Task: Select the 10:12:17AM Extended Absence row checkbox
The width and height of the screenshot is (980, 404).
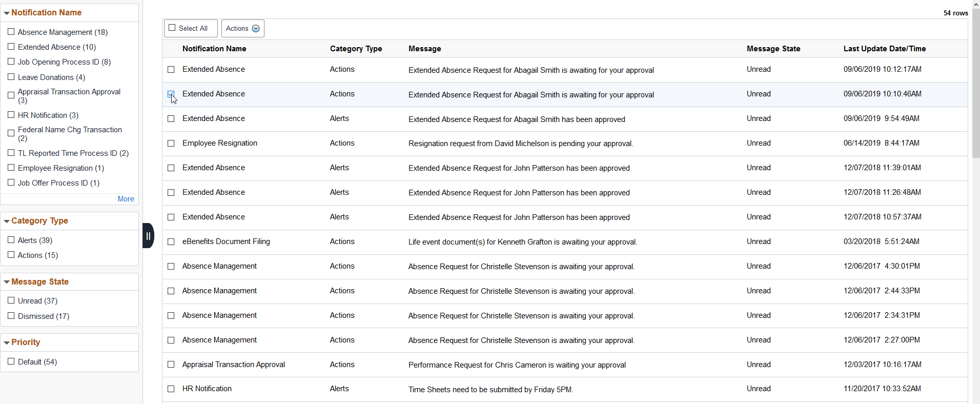Action: pyautogui.click(x=171, y=69)
